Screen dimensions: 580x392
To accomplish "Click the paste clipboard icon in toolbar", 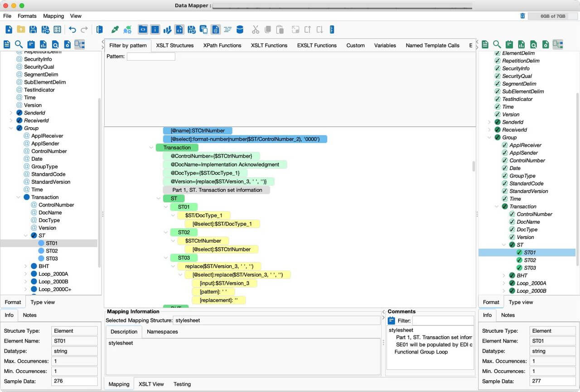I will pos(280,30).
